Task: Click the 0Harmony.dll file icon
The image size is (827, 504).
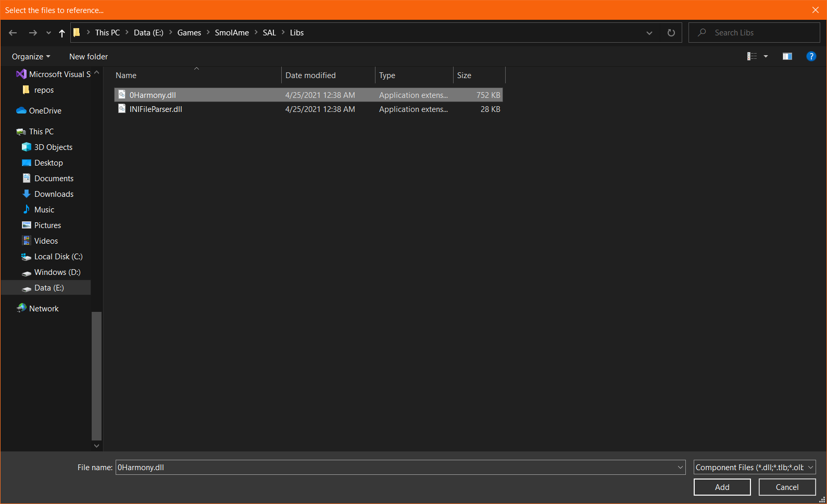Action: 122,94
